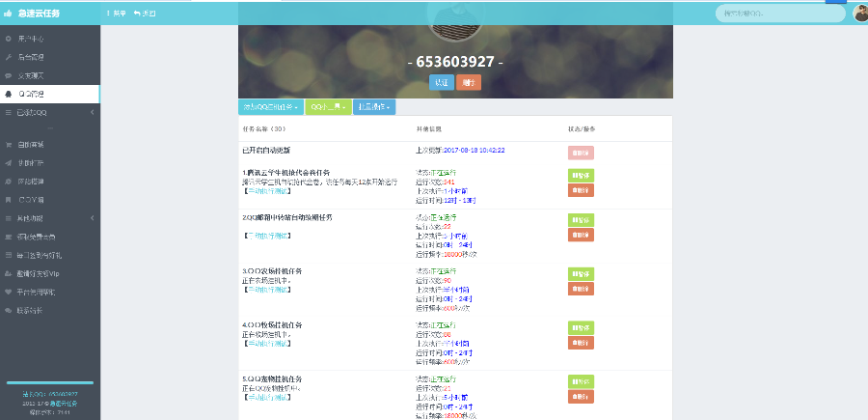This screenshot has height=420, width=868.
Task: Click the sidebar icon below the paper plane
Action: click(8, 182)
